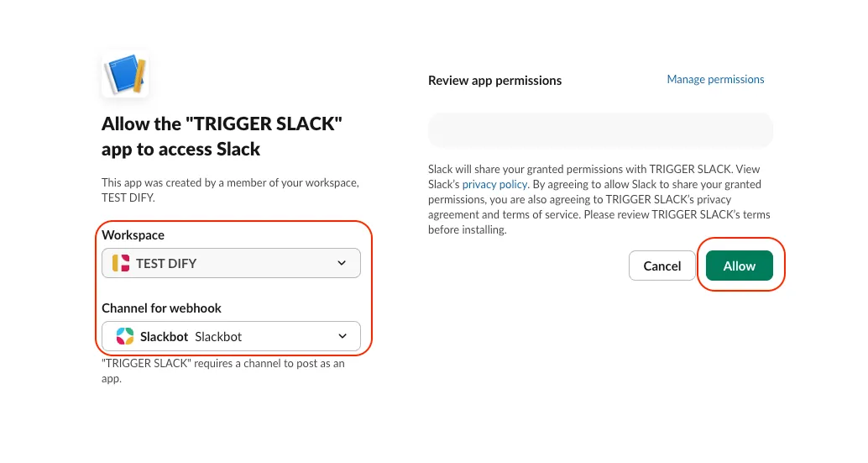Click the colorful Slackbot avatar icon
Viewport: 868px width, 463px height.
[125, 336]
